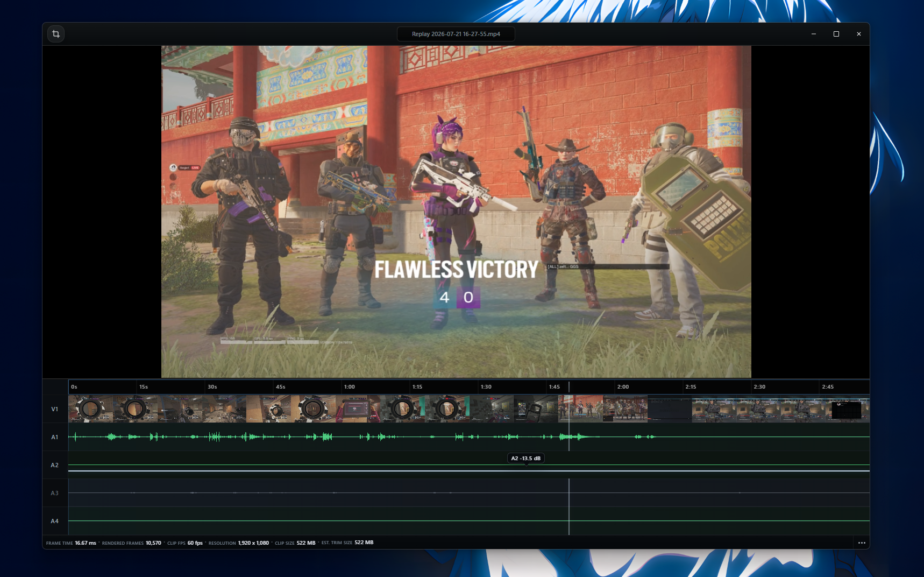Image resolution: width=924 pixels, height=577 pixels.
Task: Click the Clip Size 522 MB stat
Action: click(x=295, y=543)
